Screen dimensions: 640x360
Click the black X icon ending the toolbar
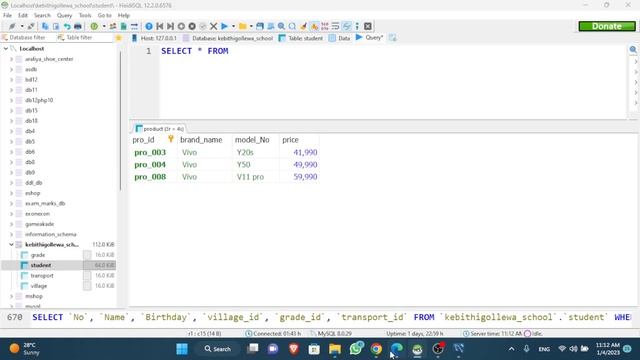click(368, 26)
